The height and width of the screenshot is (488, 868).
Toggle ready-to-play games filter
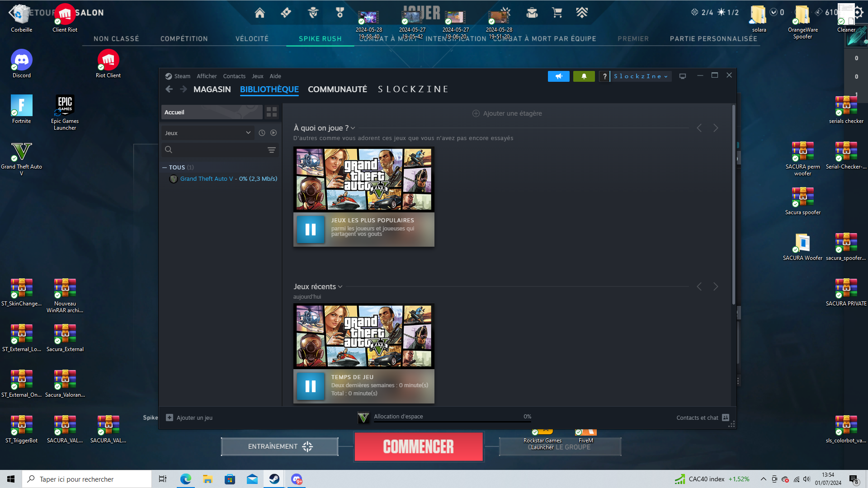pyautogui.click(x=274, y=133)
